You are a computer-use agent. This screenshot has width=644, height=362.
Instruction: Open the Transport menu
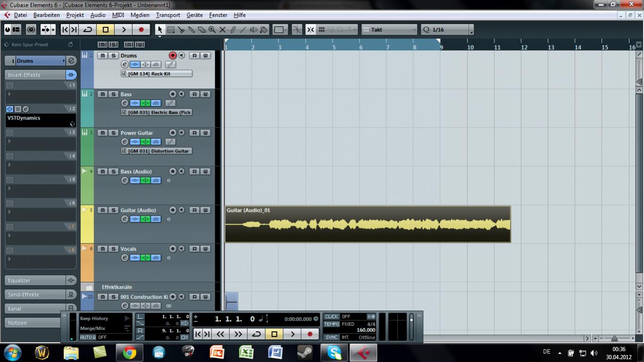click(168, 15)
